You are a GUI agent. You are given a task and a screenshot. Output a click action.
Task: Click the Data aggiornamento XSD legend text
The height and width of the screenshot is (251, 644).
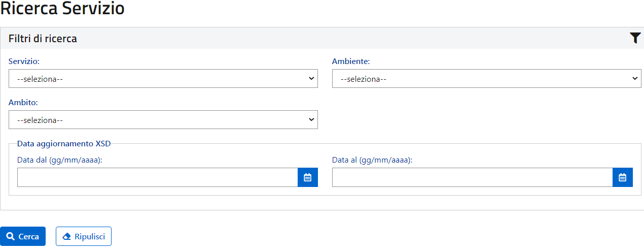pyautogui.click(x=64, y=143)
